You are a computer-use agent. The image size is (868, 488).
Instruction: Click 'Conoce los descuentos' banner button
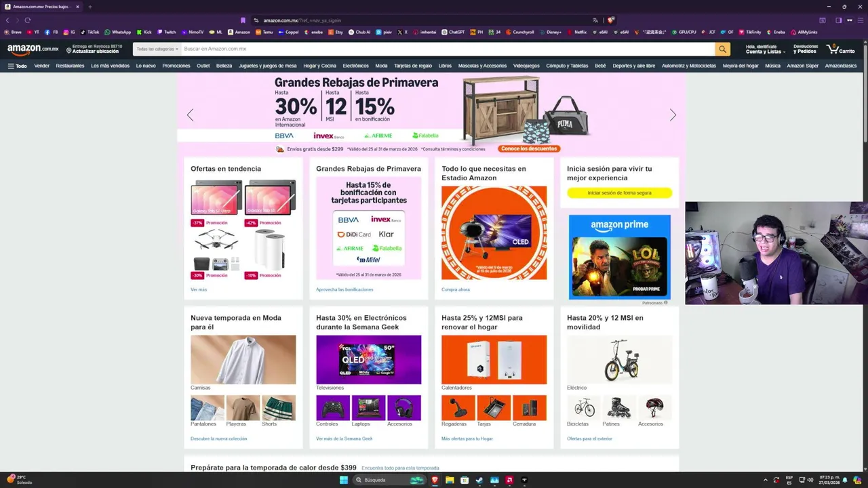pyautogui.click(x=529, y=148)
